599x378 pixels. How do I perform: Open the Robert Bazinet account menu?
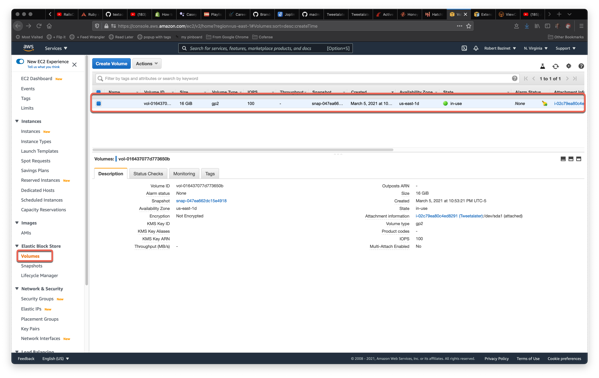click(500, 48)
